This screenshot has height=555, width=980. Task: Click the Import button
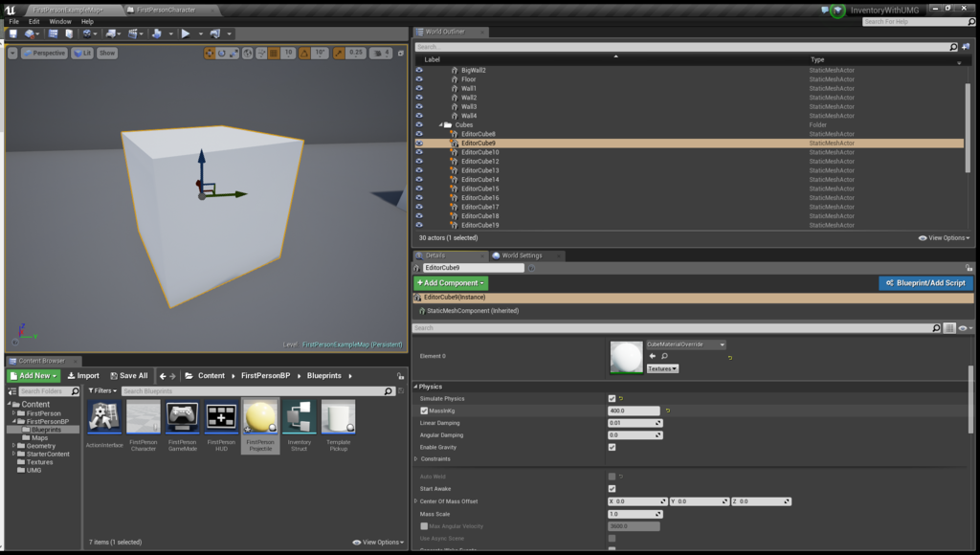(x=83, y=376)
